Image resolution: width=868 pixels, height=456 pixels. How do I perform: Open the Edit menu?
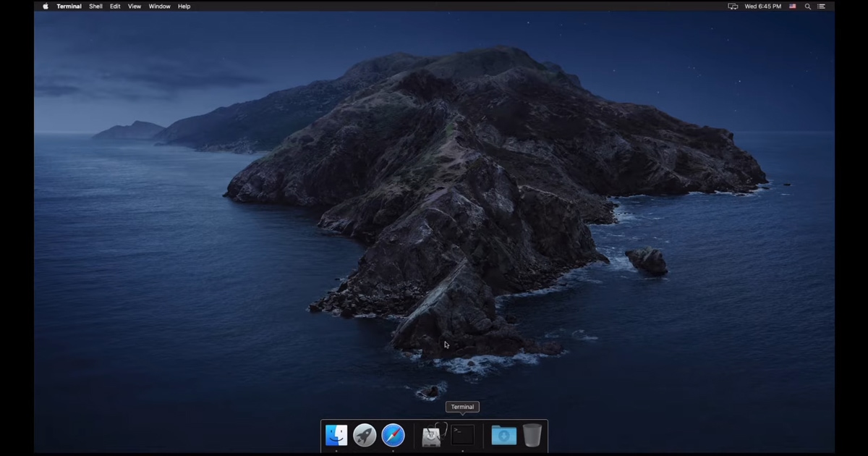[x=115, y=7]
